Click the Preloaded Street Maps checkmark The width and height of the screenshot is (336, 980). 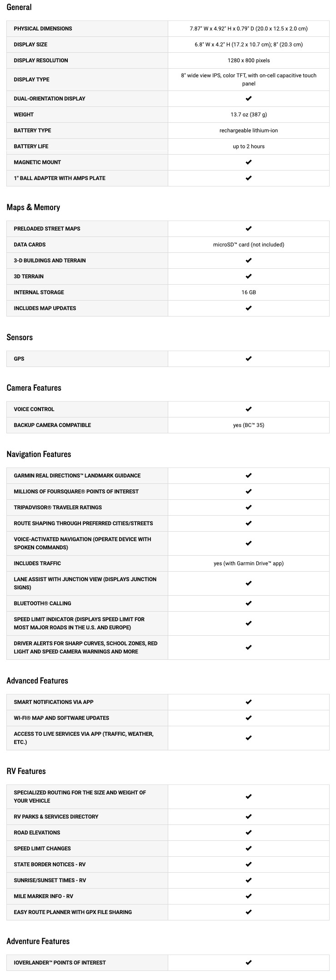[x=248, y=229]
